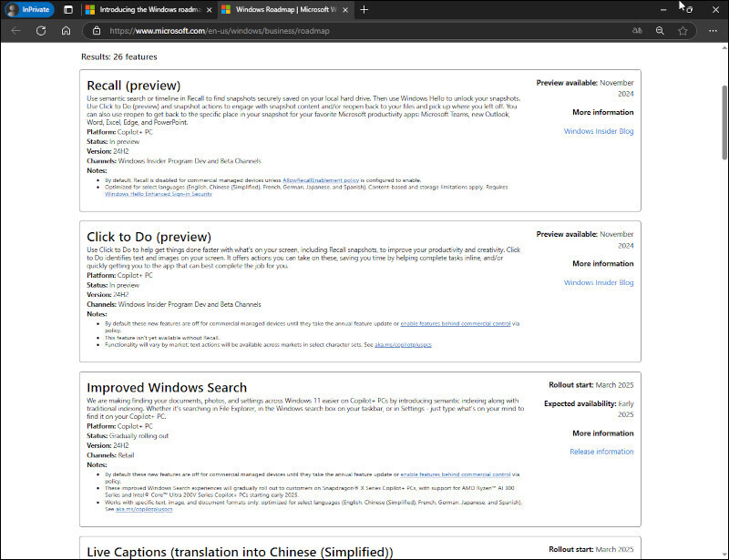Add this page to favorites with the star
Image resolution: width=729 pixels, height=560 pixels.
point(683,31)
